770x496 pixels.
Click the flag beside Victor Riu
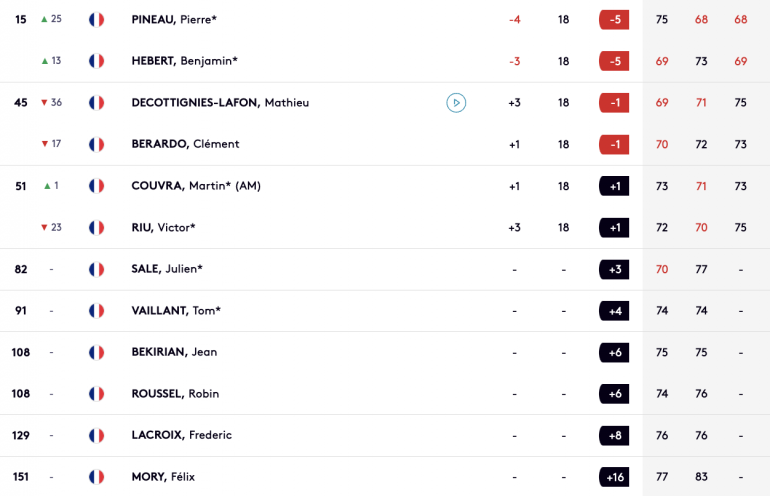96,227
